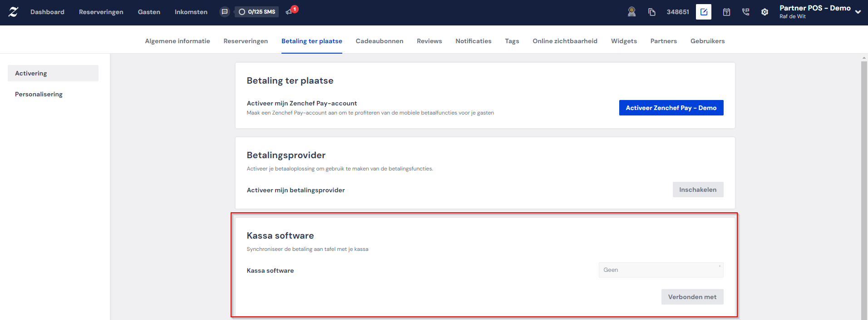This screenshot has width=868, height=320.
Task: Switch to the Cadeaubonnen tab
Action: [380, 41]
